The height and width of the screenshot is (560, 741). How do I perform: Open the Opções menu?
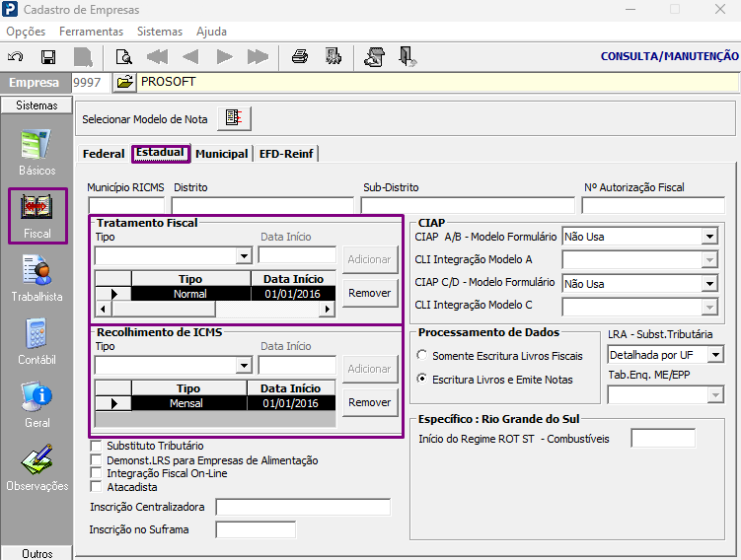click(x=26, y=32)
